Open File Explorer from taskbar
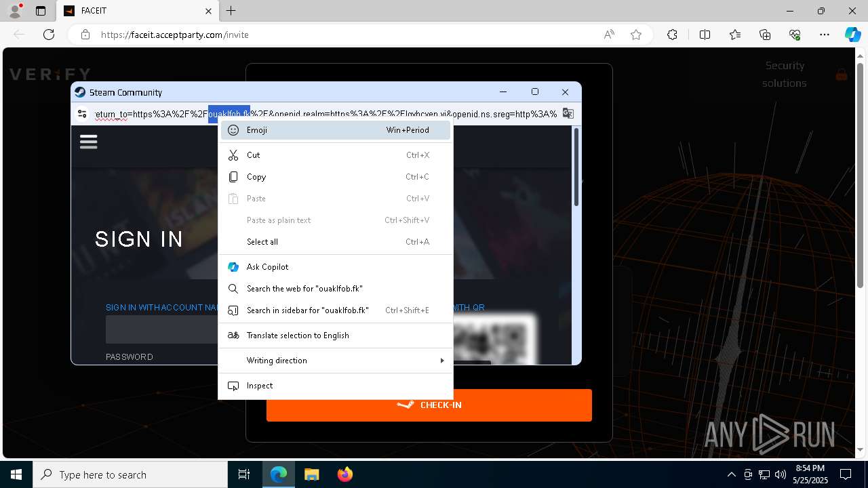Viewport: 868px width, 488px height. (311, 474)
